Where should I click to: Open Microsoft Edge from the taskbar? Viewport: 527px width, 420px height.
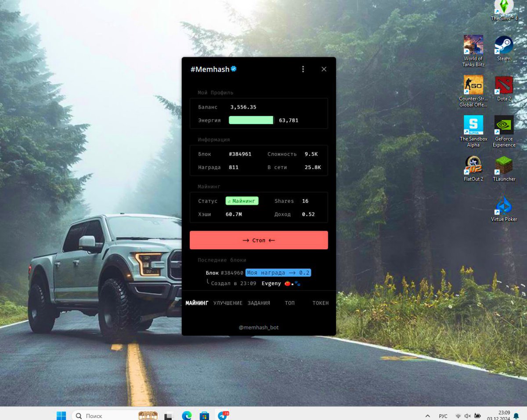[x=187, y=416]
